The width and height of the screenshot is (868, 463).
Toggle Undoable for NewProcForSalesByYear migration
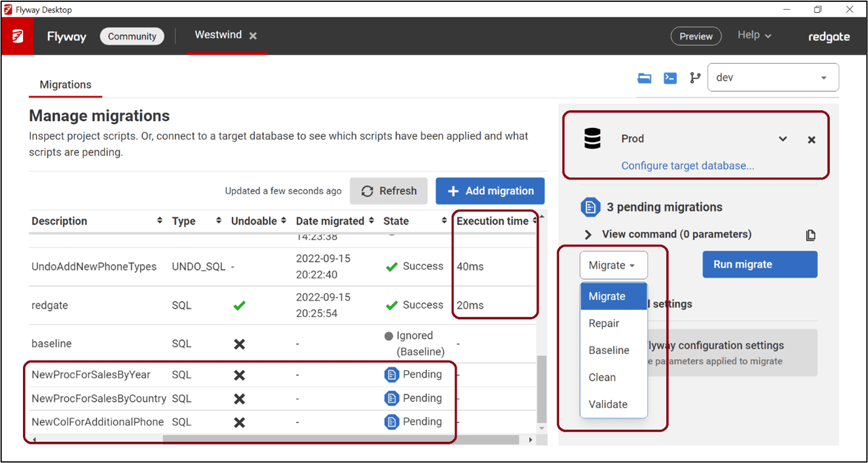pyautogui.click(x=239, y=374)
